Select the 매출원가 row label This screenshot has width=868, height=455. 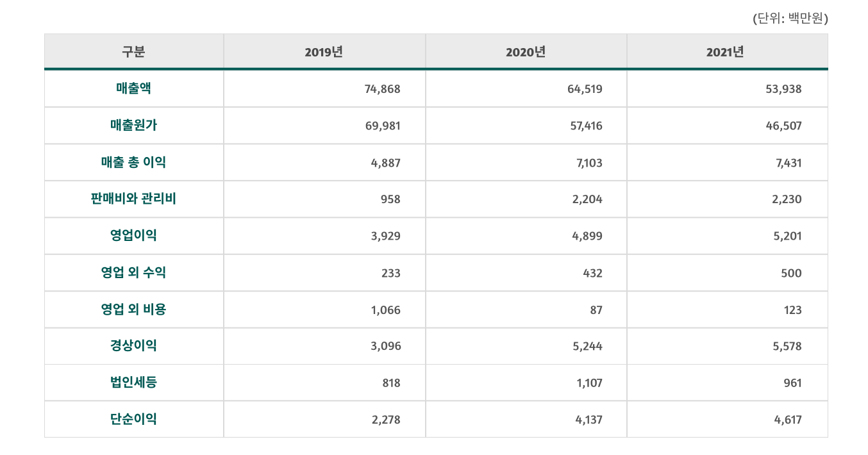(x=133, y=126)
